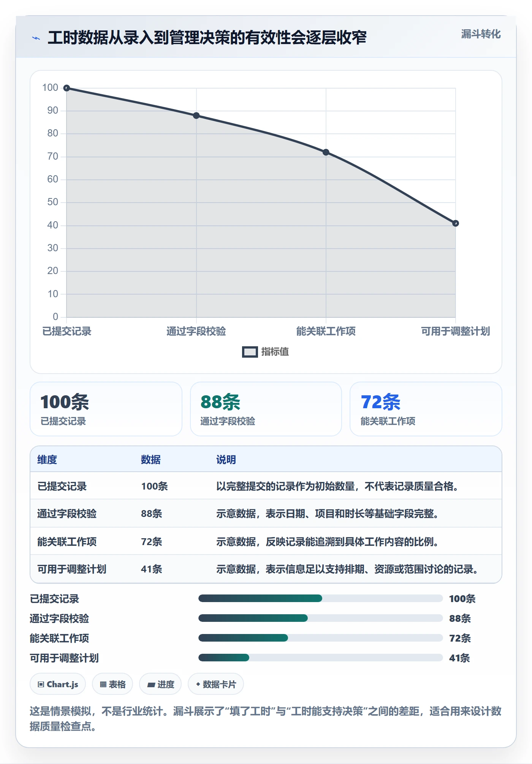This screenshot has height=764, width=532.
Task: Click the footnote text about 情景模拟
Action: pyautogui.click(x=266, y=719)
